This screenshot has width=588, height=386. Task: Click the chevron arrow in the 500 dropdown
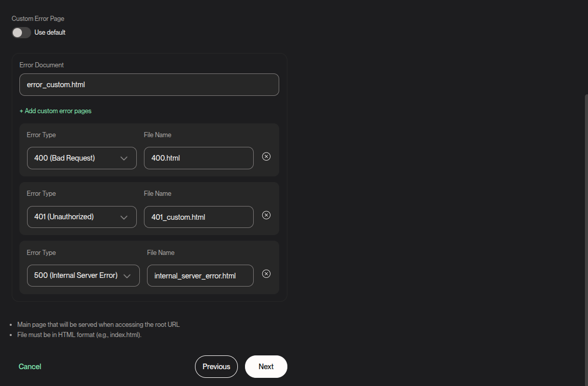click(127, 276)
